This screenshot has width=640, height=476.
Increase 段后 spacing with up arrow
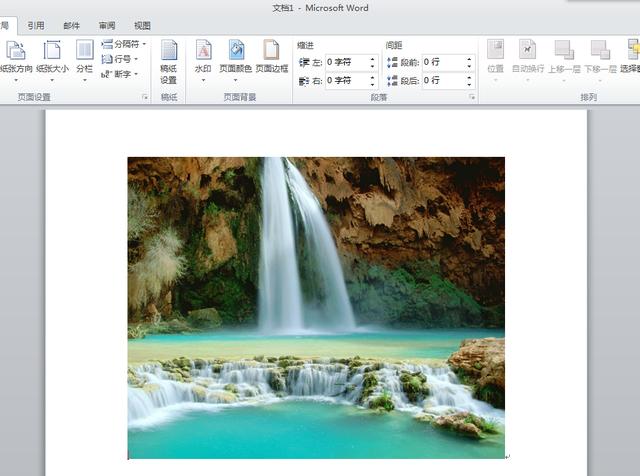[x=469, y=78]
